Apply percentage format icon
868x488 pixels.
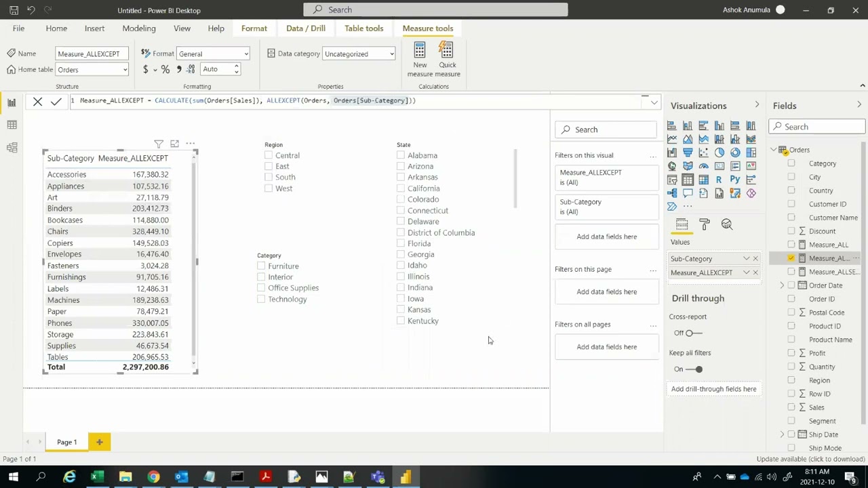pos(165,69)
